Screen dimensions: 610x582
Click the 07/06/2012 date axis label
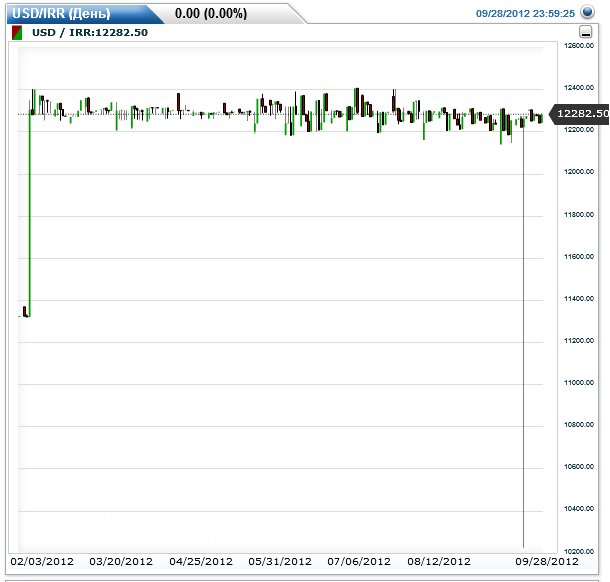tap(359, 561)
